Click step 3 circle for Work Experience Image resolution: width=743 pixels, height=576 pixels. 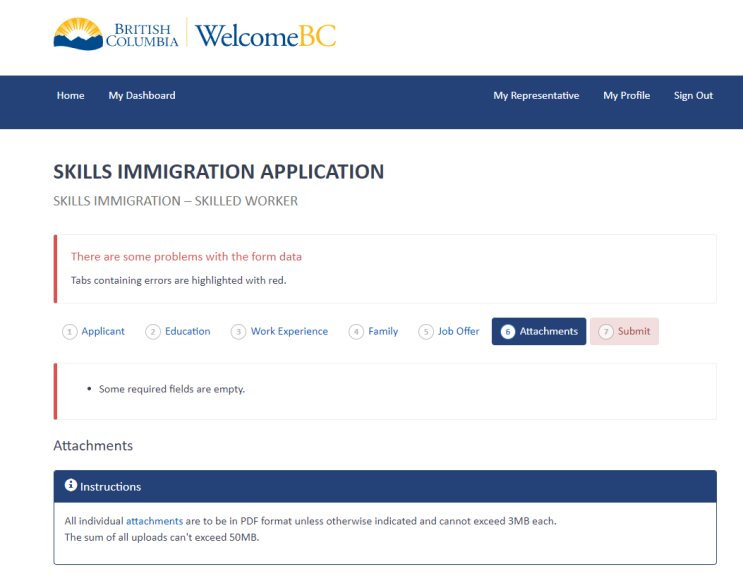238,332
